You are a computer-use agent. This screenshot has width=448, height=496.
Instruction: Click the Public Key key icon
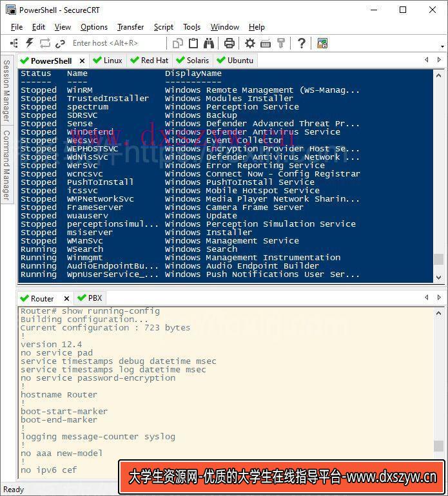[x=281, y=43]
